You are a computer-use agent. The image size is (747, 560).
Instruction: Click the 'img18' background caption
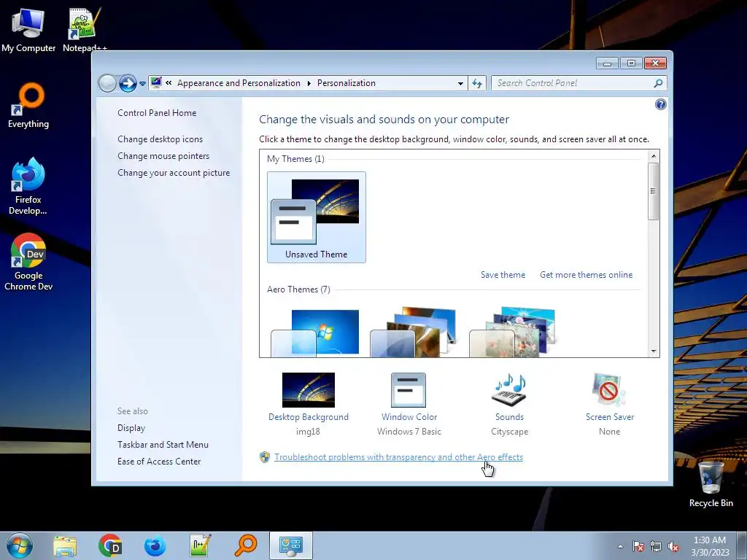point(308,432)
